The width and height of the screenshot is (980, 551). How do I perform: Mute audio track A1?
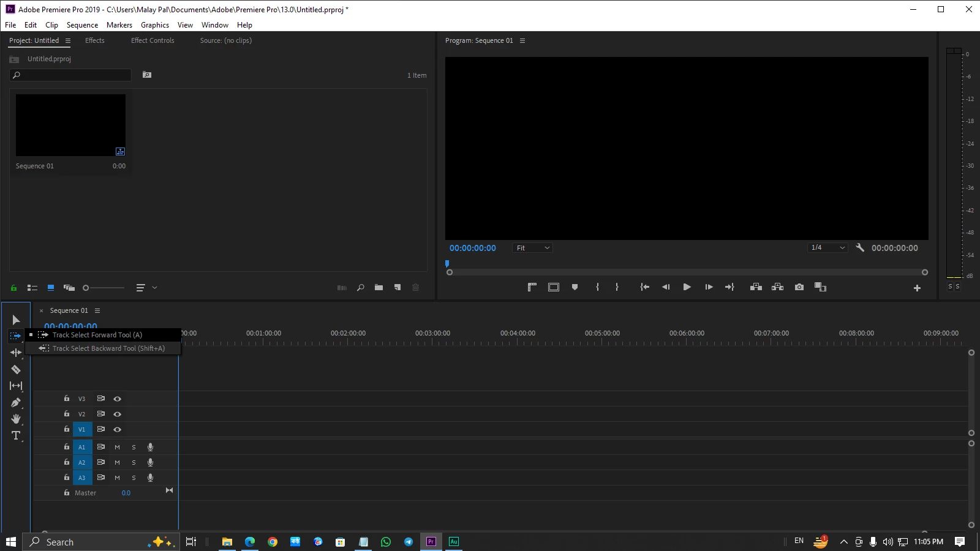[x=117, y=447]
